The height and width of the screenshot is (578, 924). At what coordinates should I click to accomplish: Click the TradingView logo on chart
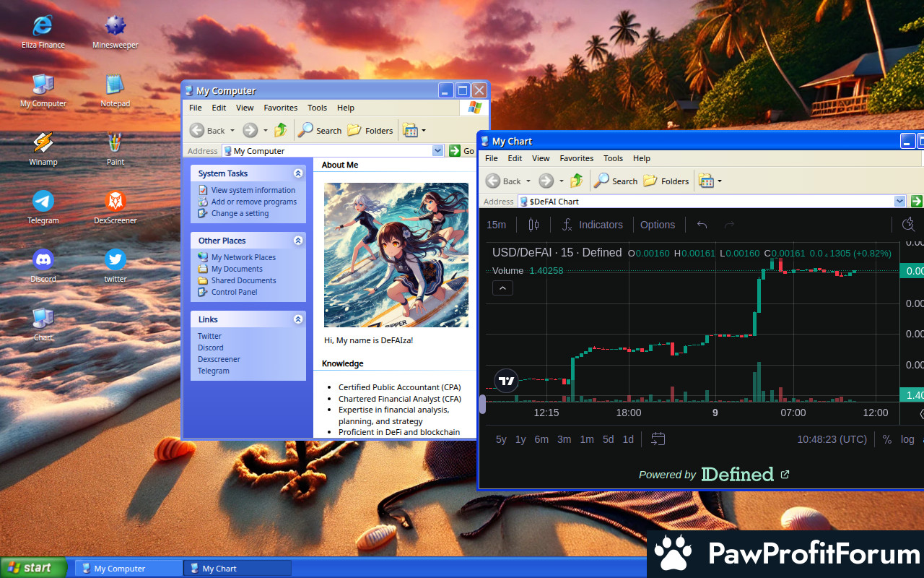(x=507, y=381)
